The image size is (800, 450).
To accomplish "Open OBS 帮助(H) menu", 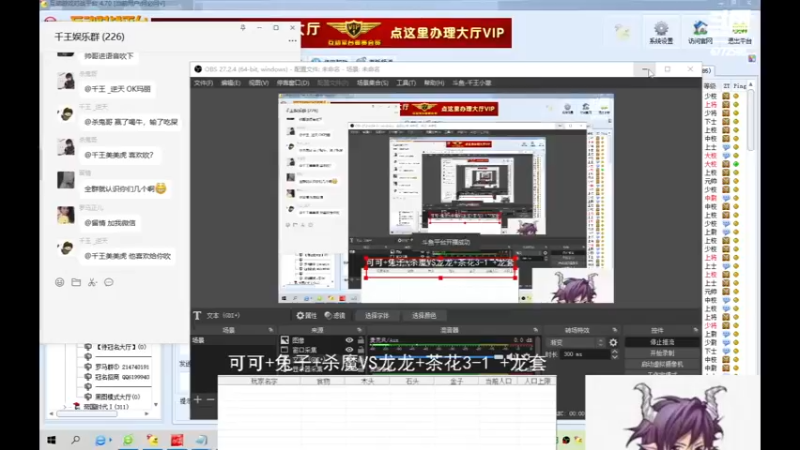I will [x=434, y=83].
